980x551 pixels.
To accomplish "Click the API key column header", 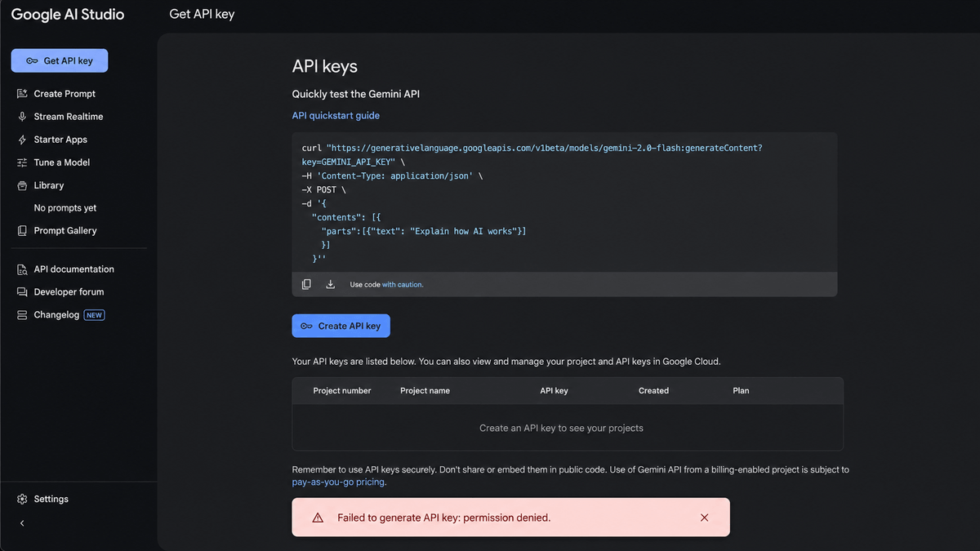I will coord(554,391).
